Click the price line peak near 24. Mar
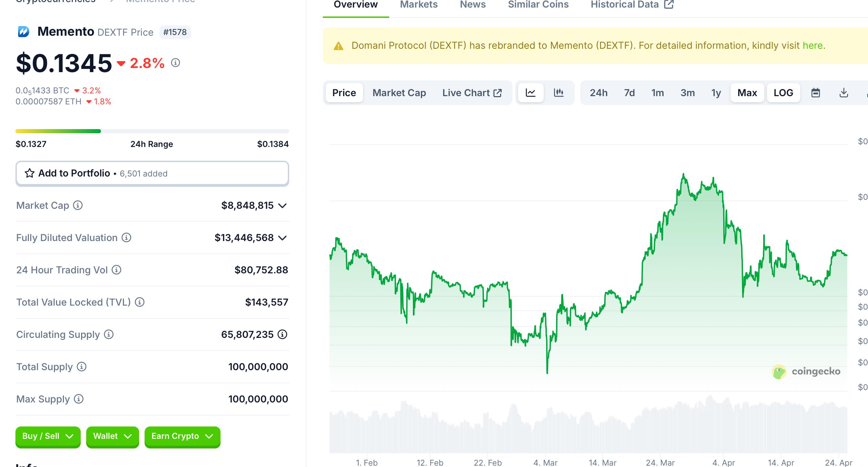Viewport: 868px width, 467px height. [x=684, y=174]
